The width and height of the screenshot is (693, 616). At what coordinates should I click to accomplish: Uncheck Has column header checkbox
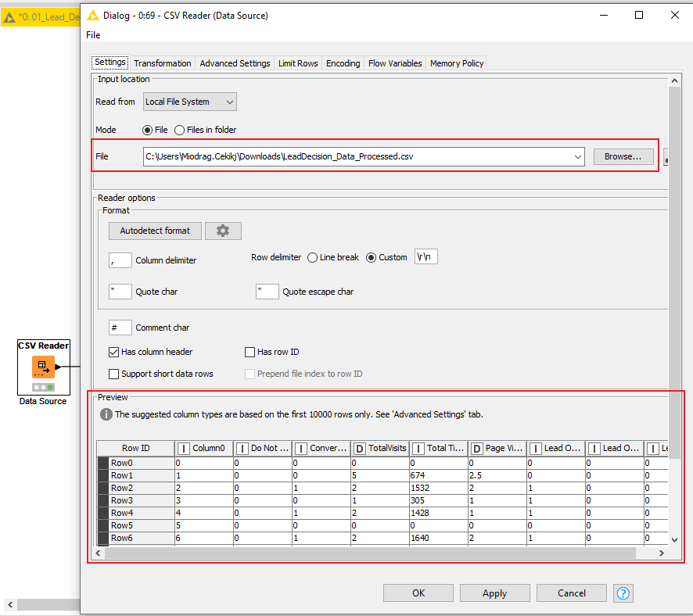(114, 353)
